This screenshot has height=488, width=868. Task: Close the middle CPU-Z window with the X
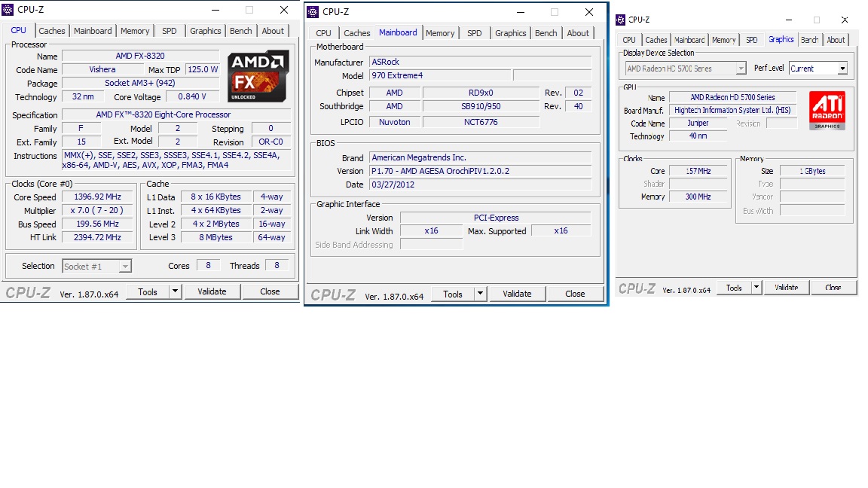(x=589, y=12)
